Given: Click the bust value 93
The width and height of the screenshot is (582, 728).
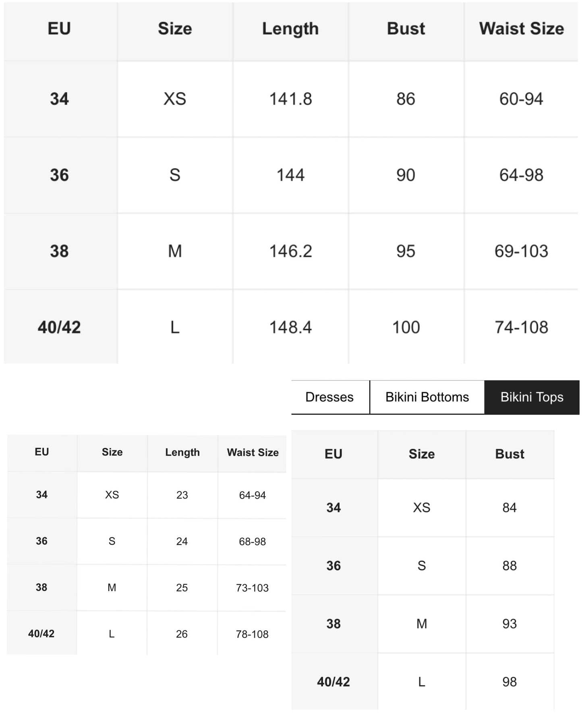Looking at the screenshot, I should click(x=510, y=624).
